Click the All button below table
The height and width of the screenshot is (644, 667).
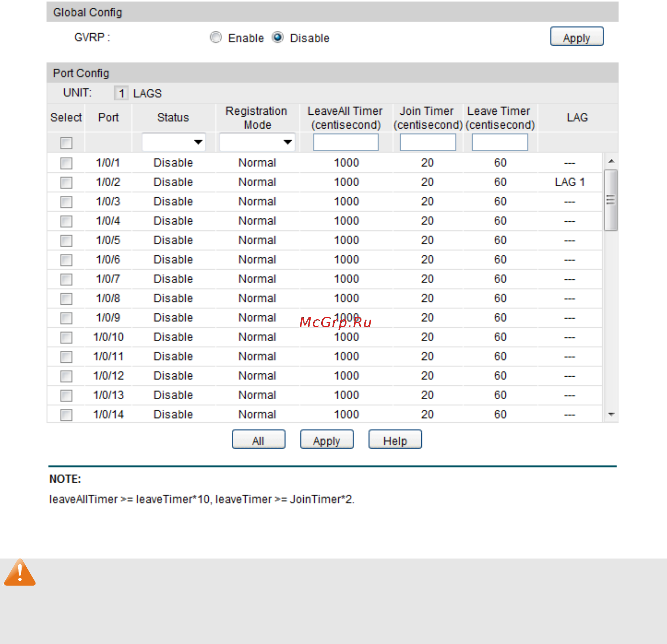259,439
